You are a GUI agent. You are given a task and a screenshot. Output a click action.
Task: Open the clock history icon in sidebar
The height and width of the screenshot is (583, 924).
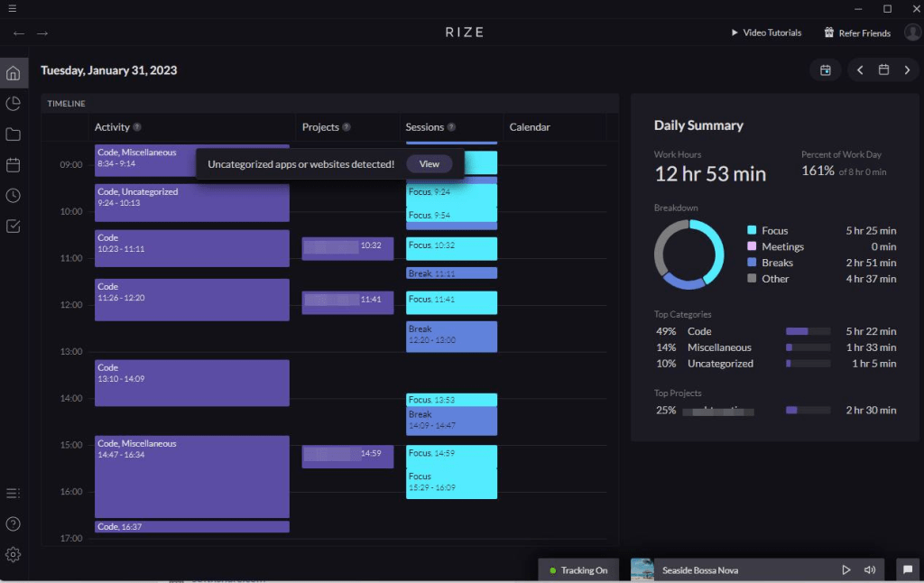click(14, 196)
